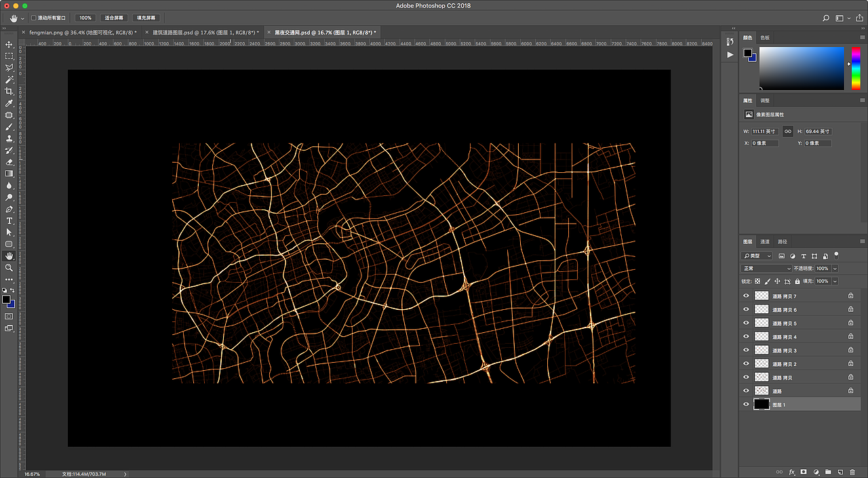Select the 道路 拷贝 4 layer

point(800,337)
